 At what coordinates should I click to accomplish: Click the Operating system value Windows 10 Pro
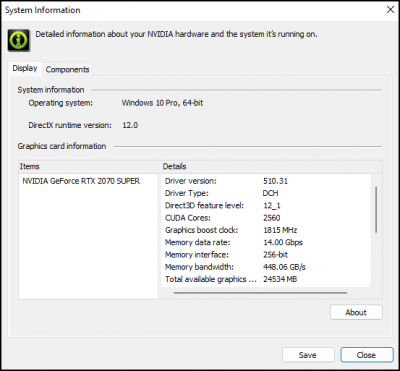[162, 103]
